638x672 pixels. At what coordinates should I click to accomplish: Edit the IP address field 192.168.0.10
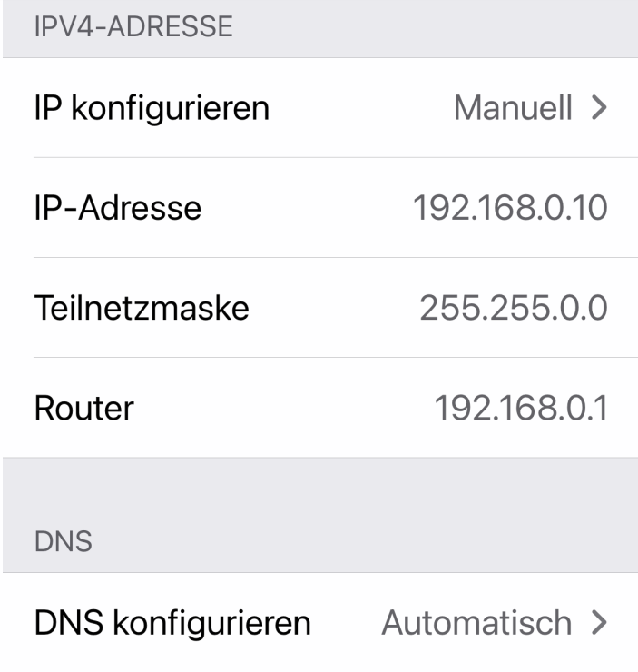click(x=510, y=208)
